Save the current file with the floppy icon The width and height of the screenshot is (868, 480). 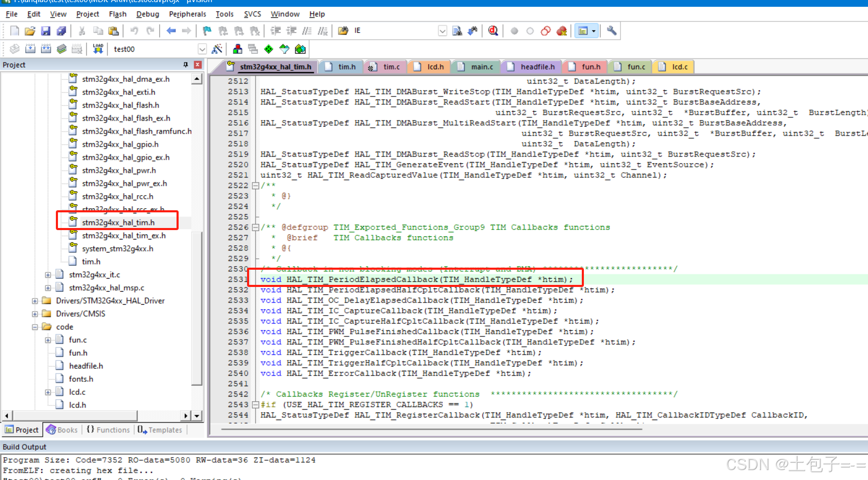click(45, 31)
